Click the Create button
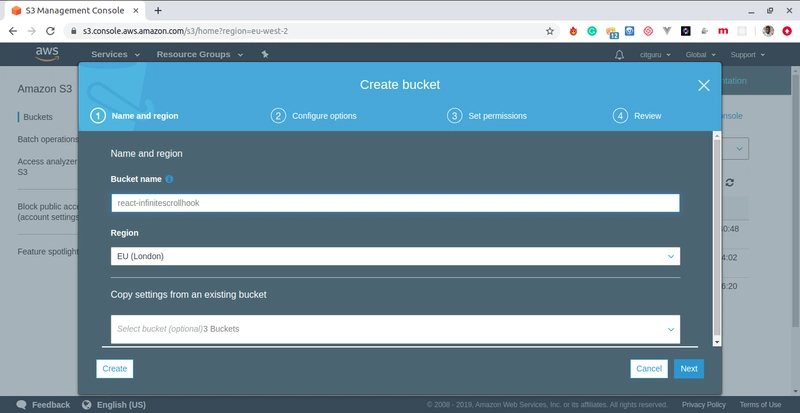This screenshot has height=413, width=800. 115,369
